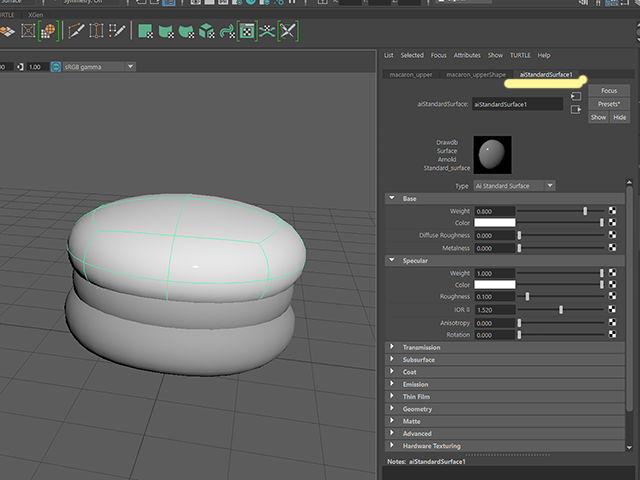Map a texture to Specular Weight
The image size is (640, 480).
click(612, 273)
